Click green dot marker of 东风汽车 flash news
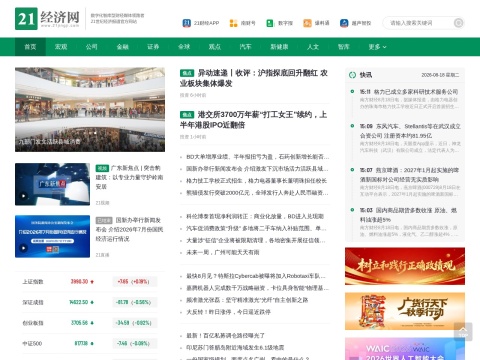 click(352, 126)
